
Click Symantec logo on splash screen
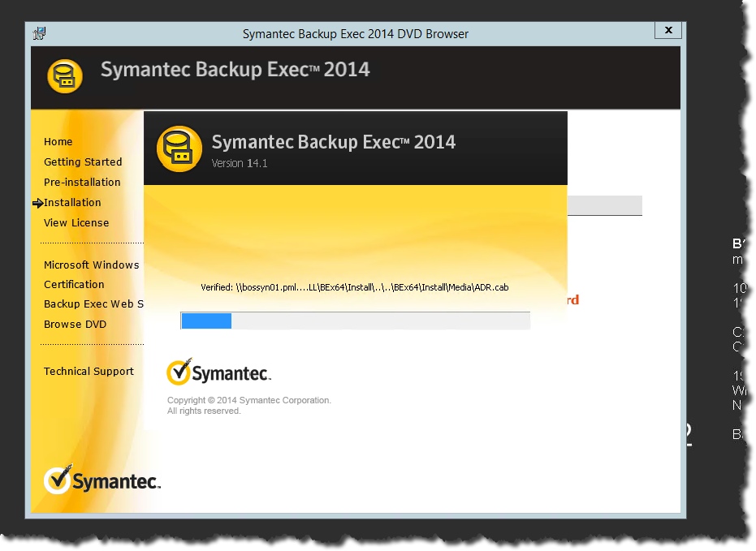pos(218,372)
